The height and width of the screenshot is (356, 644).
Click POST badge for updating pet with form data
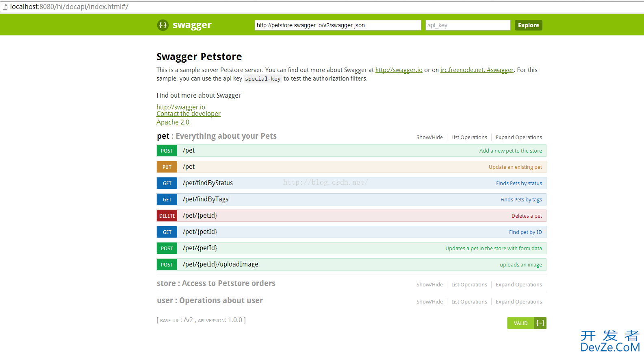(167, 248)
